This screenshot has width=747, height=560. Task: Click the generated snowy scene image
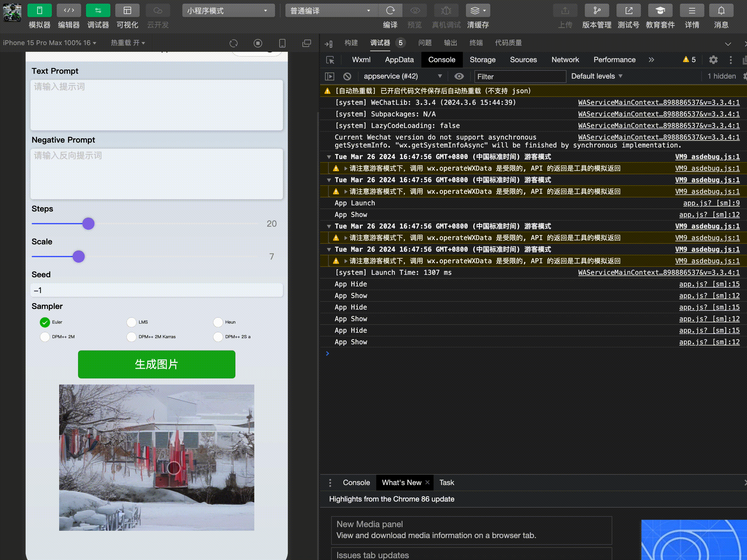(x=157, y=458)
